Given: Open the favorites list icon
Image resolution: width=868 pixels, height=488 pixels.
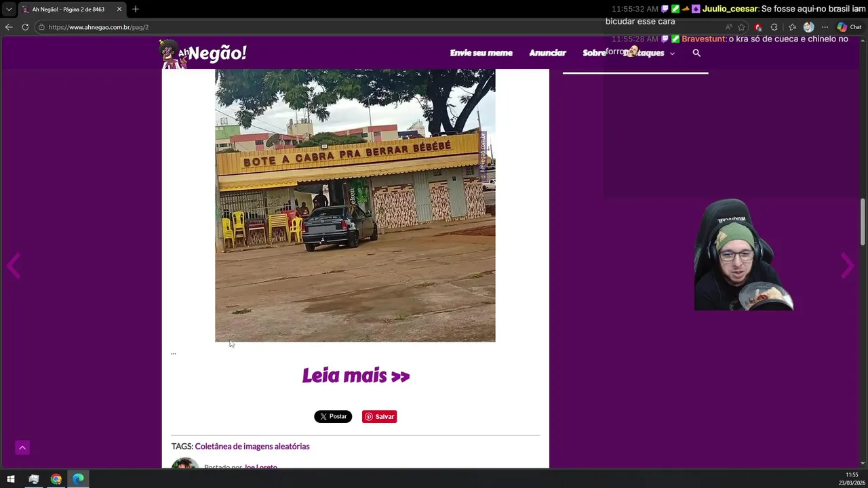Looking at the screenshot, I should tap(792, 27).
